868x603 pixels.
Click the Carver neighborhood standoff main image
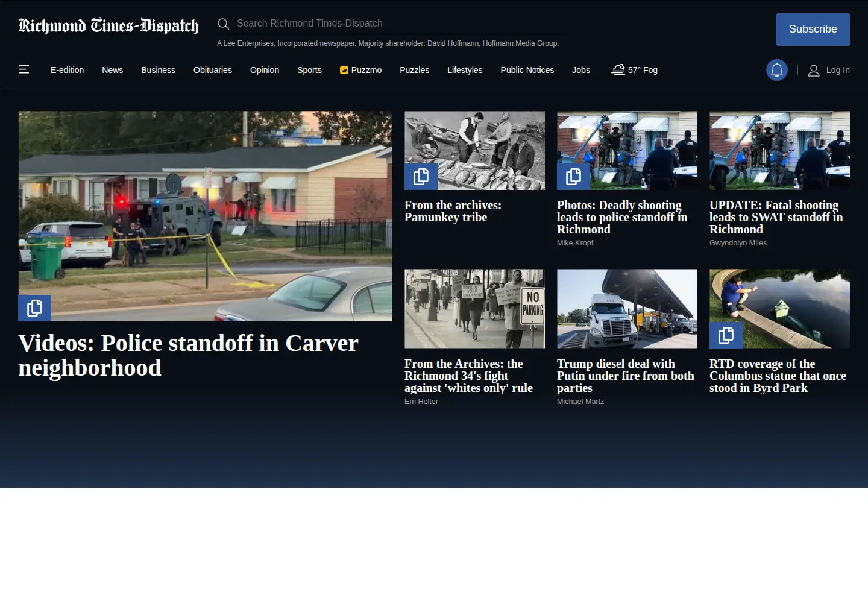pyautogui.click(x=206, y=216)
